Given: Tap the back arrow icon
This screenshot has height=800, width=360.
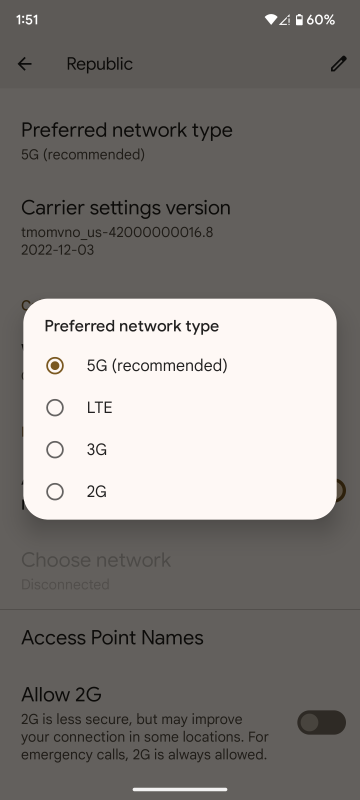Looking at the screenshot, I should click(24, 64).
